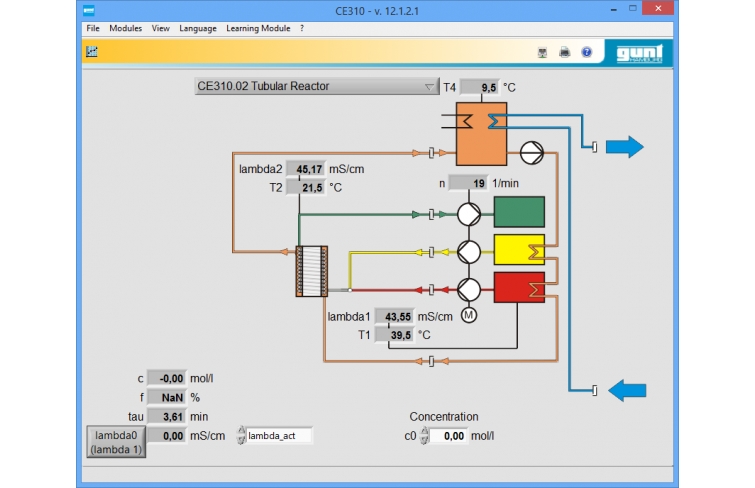
Task: Click the lambda_act stepper arrows
Action: pos(241,435)
